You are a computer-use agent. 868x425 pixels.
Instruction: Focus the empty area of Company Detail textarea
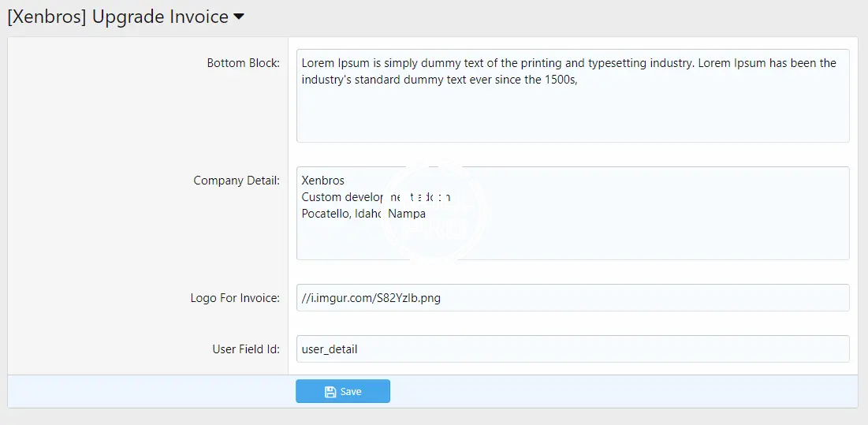pos(631,237)
